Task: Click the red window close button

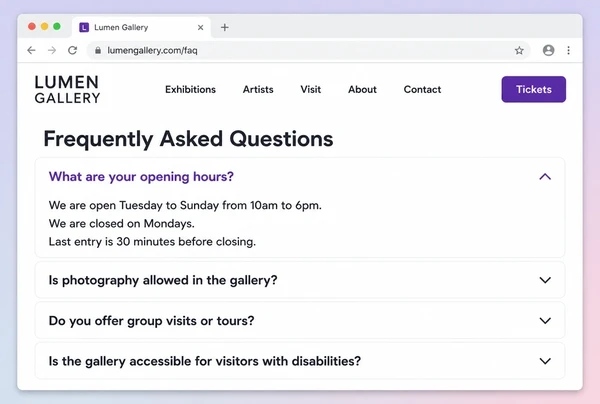Action: (x=32, y=26)
